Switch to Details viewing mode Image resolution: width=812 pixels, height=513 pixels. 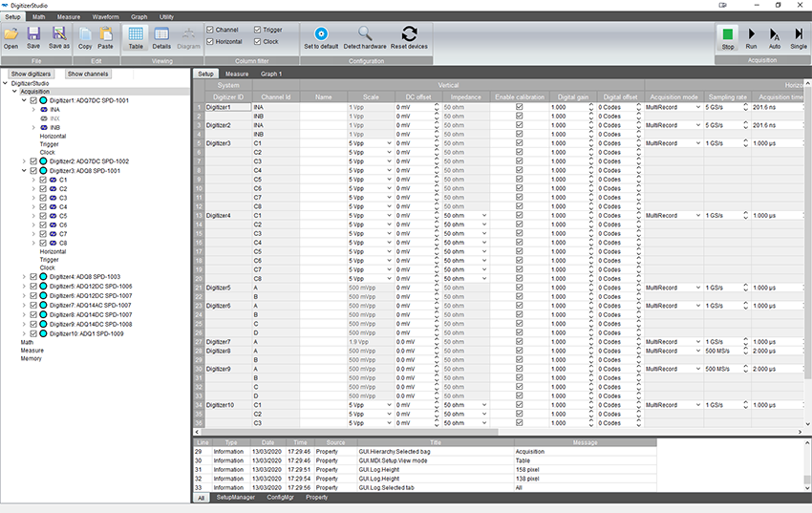pyautogui.click(x=161, y=34)
